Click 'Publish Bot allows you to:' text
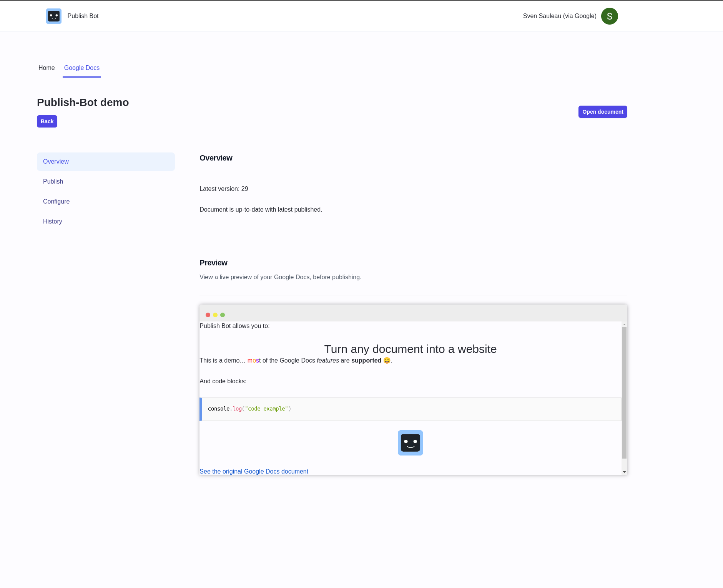 (234, 326)
